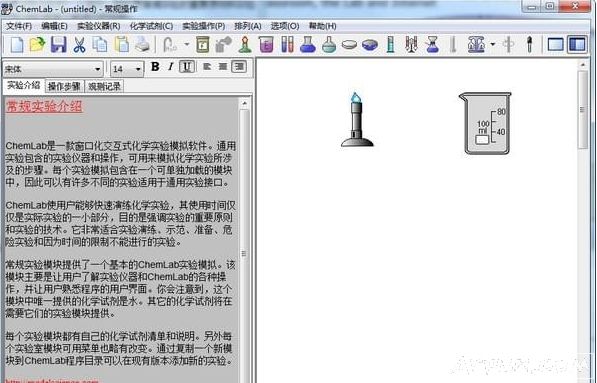This screenshot has height=383, width=597.
Task: Toggle italic text formatting
Action: (x=171, y=67)
